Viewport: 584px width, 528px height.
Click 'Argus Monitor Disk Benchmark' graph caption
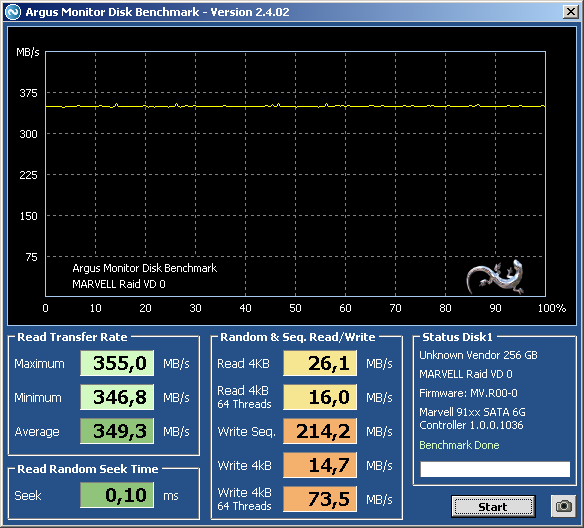[x=145, y=268]
